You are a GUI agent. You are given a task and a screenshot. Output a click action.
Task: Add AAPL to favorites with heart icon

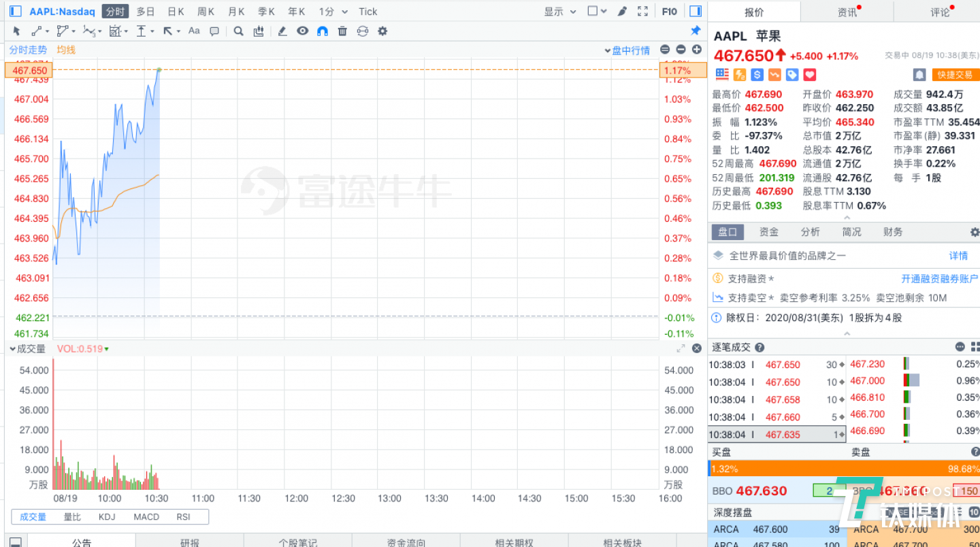[x=810, y=75]
